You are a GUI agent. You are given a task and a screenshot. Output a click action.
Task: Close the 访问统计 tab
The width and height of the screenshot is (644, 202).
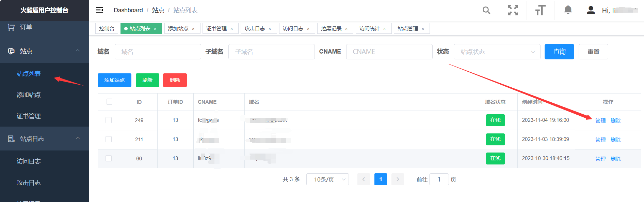(385, 29)
